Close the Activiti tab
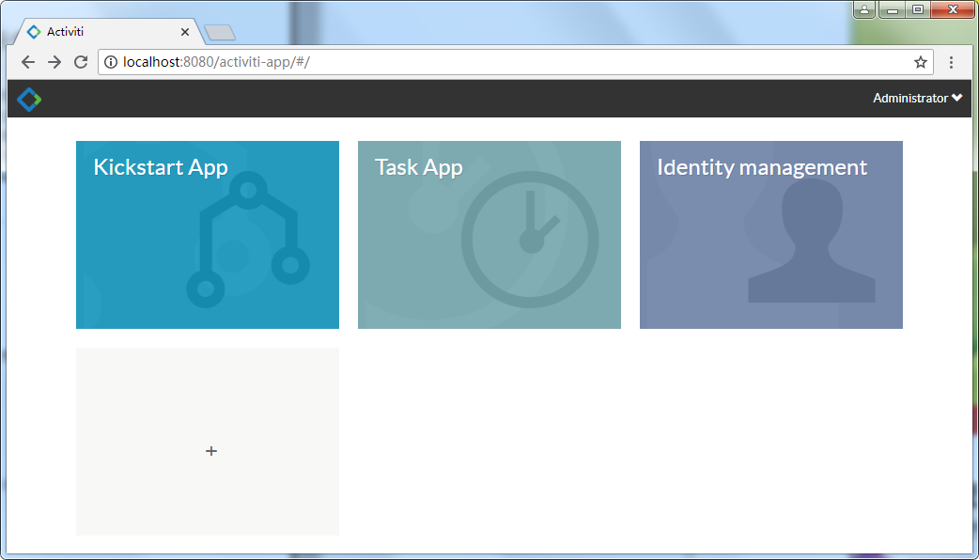Screen dimensions: 979x560 (185, 32)
